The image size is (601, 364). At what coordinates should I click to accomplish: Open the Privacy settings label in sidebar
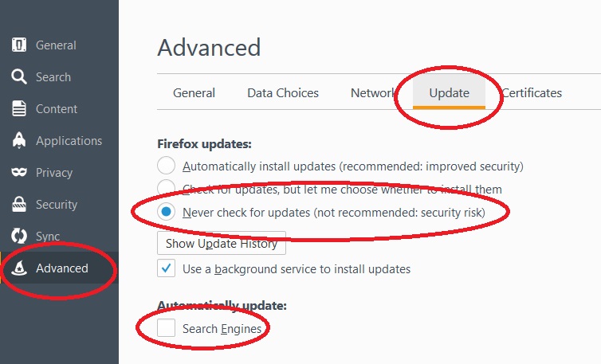point(54,173)
